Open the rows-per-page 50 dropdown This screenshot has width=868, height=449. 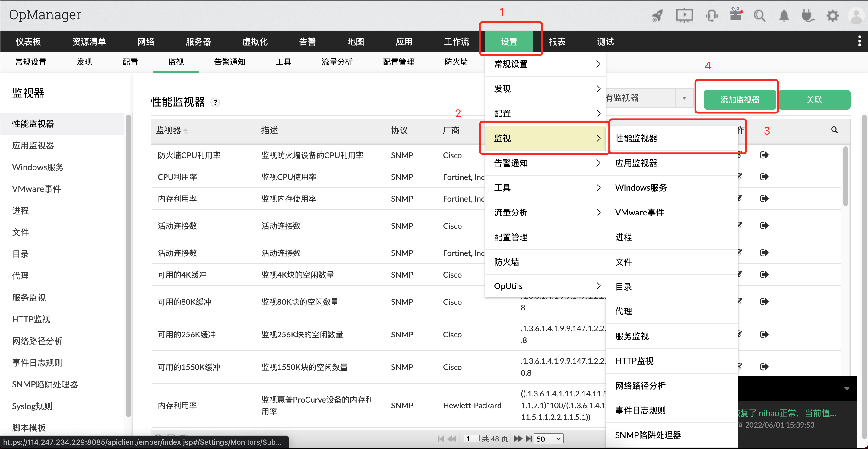pyautogui.click(x=549, y=438)
